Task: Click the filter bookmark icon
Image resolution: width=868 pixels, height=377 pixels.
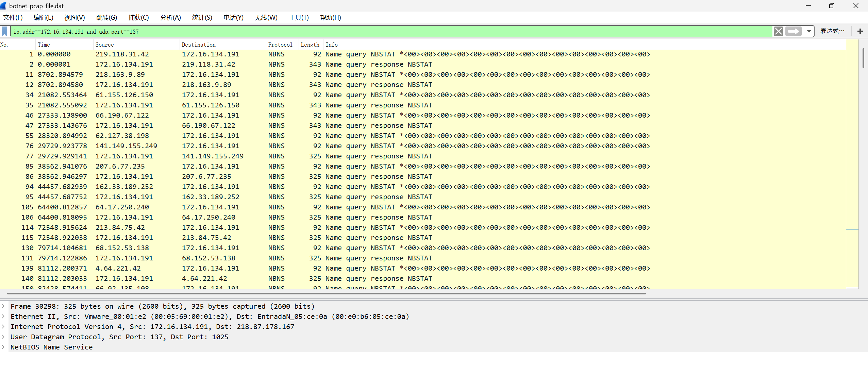Action: (4, 32)
